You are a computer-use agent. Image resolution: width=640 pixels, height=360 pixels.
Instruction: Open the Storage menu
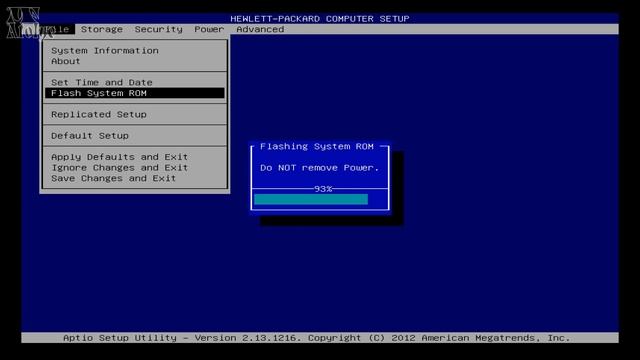pos(102,29)
